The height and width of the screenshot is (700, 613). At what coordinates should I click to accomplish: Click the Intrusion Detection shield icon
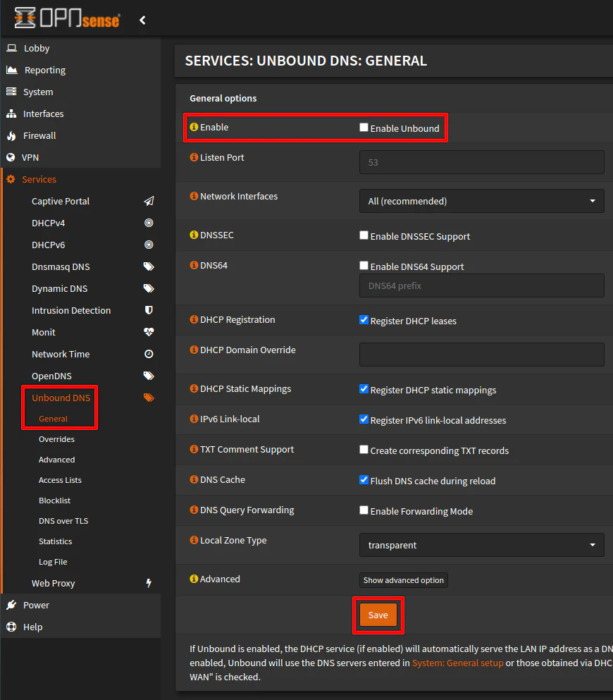point(149,310)
